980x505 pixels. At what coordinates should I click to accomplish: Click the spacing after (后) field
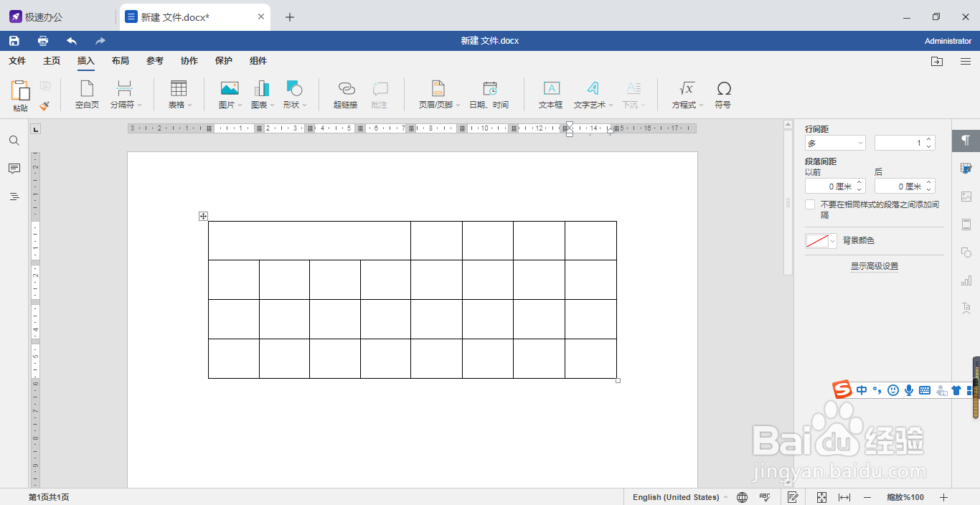pyautogui.click(x=905, y=187)
